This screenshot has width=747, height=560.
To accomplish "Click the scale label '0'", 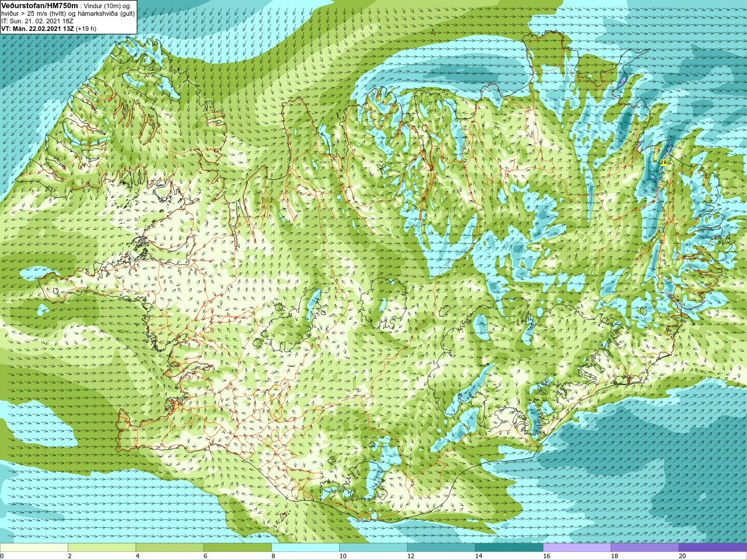I will click(x=2, y=556).
